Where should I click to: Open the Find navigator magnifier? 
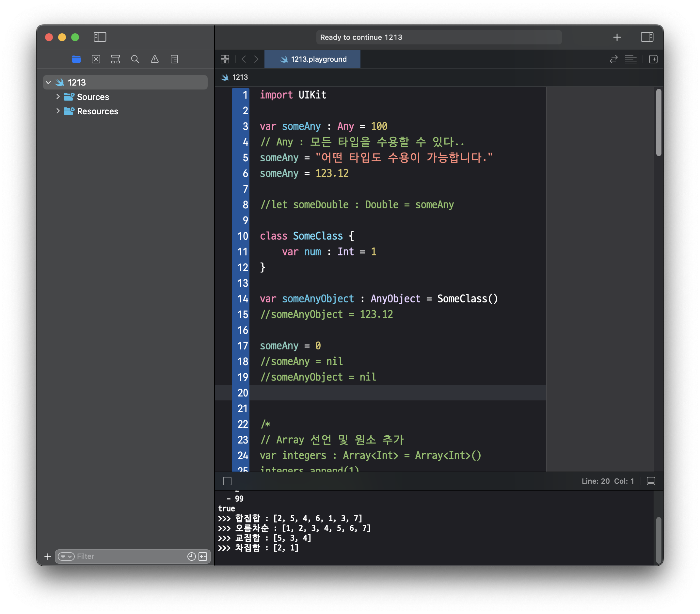click(135, 59)
